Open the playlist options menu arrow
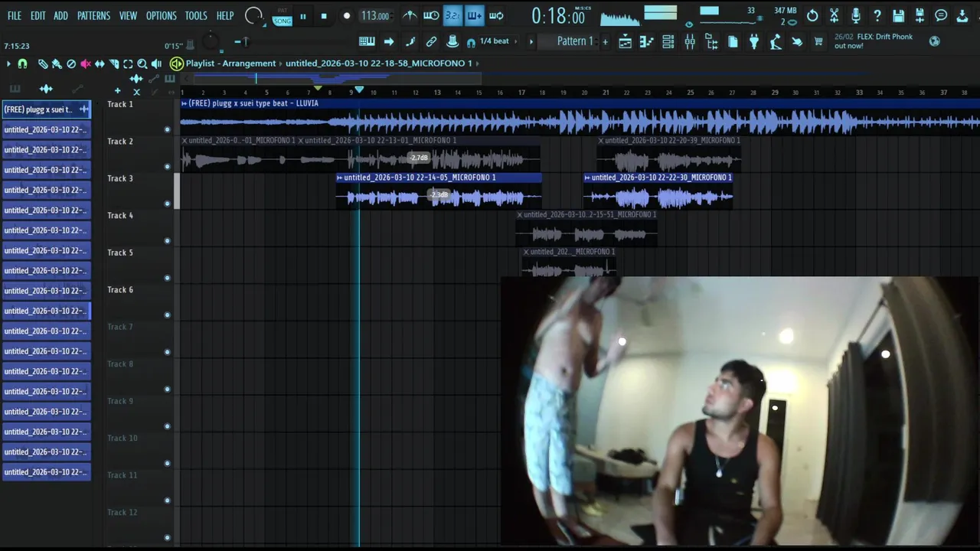Image resolution: width=980 pixels, height=551 pixels. (8, 64)
